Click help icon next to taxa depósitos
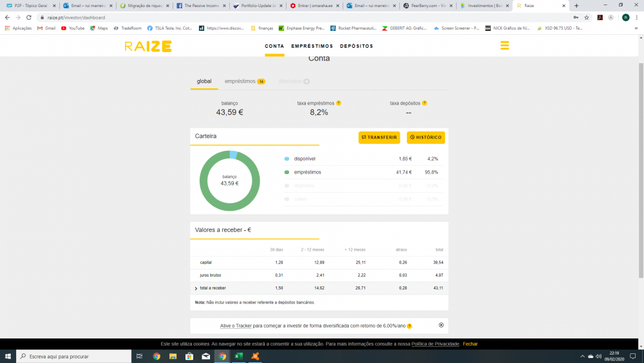The image size is (644, 363). click(424, 103)
